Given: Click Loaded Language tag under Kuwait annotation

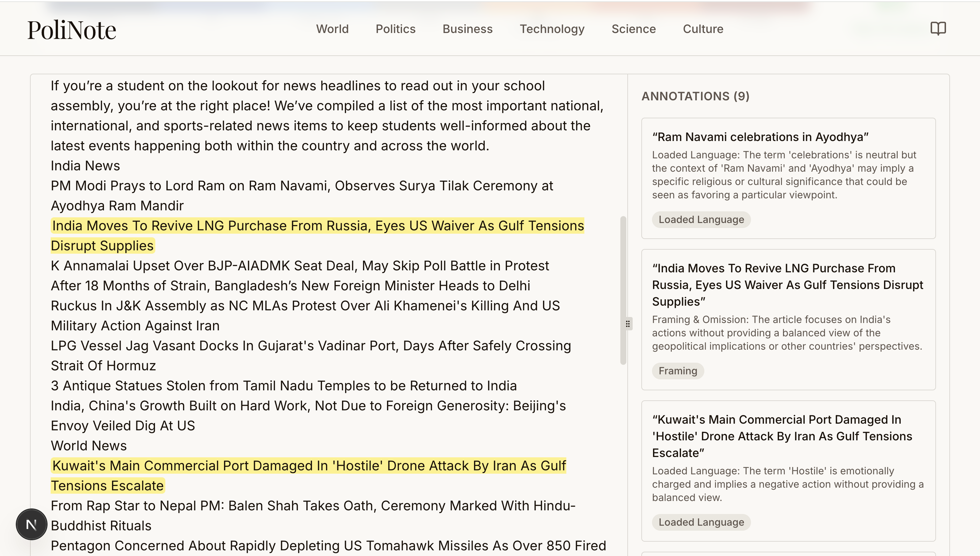Looking at the screenshot, I should [701, 522].
